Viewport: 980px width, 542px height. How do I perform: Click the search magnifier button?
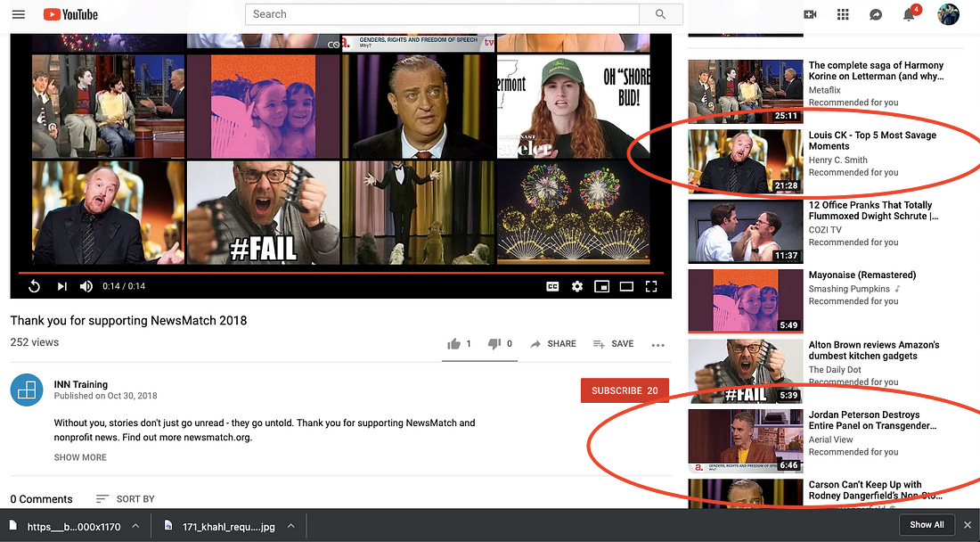661,13
